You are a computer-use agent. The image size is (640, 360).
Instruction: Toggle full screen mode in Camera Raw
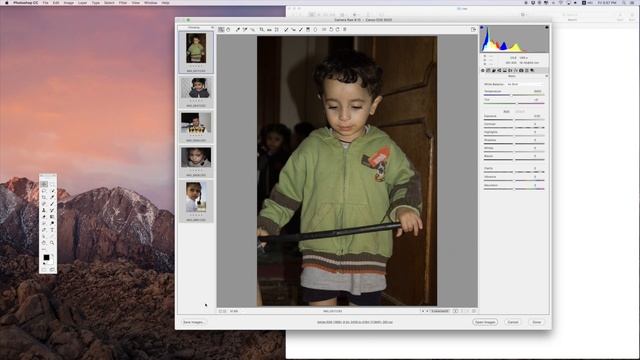point(473,29)
